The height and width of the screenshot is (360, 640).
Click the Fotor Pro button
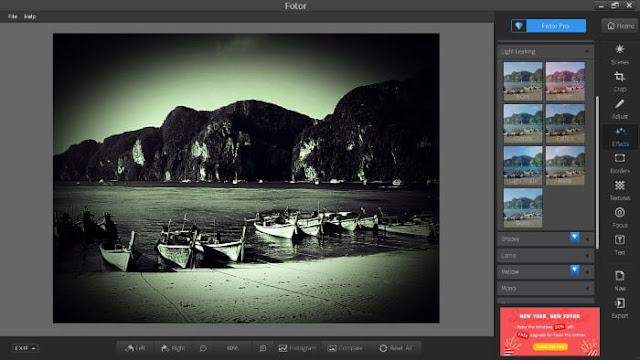[x=548, y=26]
